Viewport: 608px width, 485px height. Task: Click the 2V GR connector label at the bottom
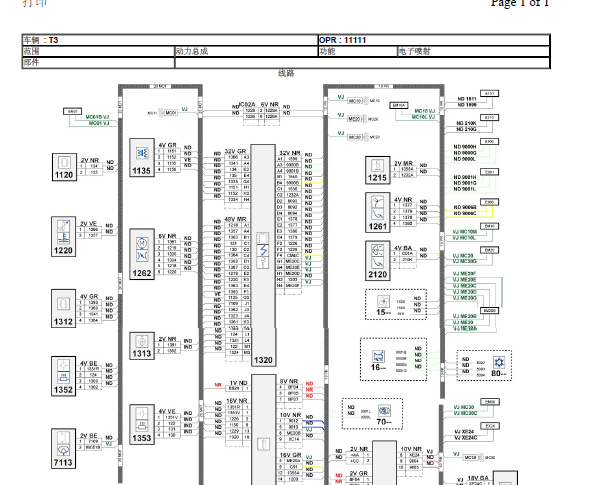point(359,473)
